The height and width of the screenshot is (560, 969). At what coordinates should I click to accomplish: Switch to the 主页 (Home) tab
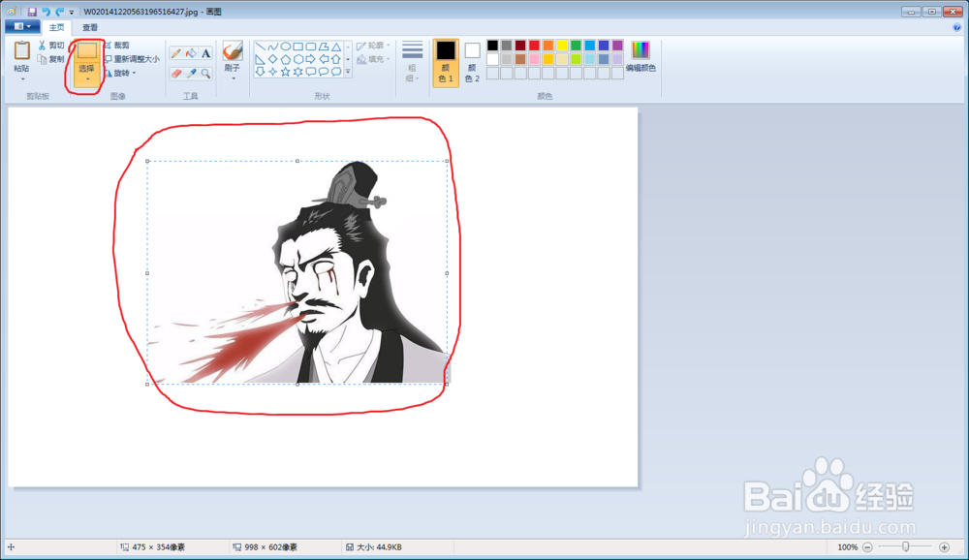click(57, 27)
